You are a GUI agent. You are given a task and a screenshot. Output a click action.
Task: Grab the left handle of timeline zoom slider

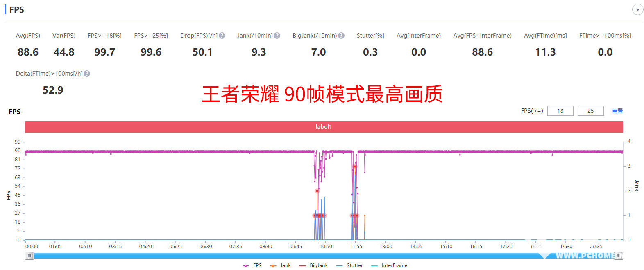click(29, 256)
